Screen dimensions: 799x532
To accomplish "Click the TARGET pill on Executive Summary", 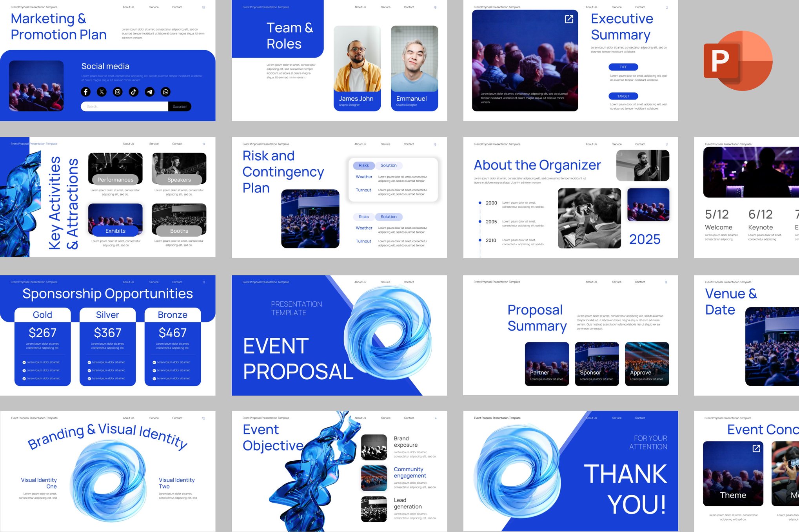I will 623,96.
